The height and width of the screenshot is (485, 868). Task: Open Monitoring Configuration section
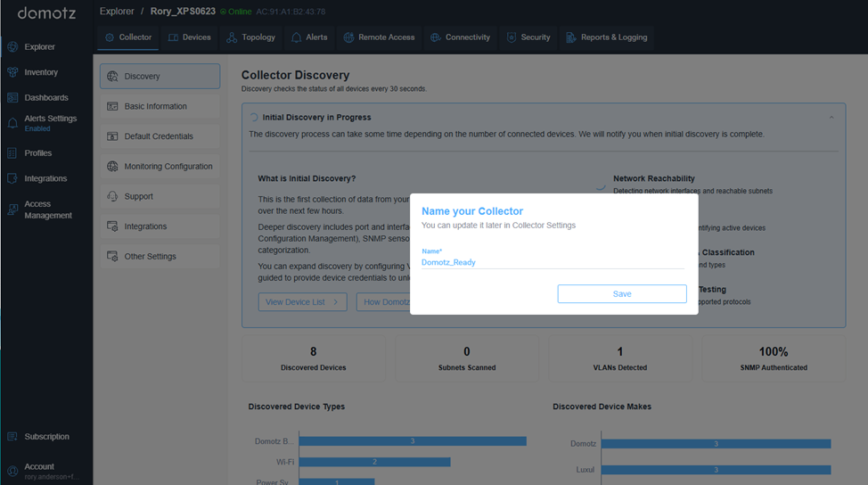(160, 166)
